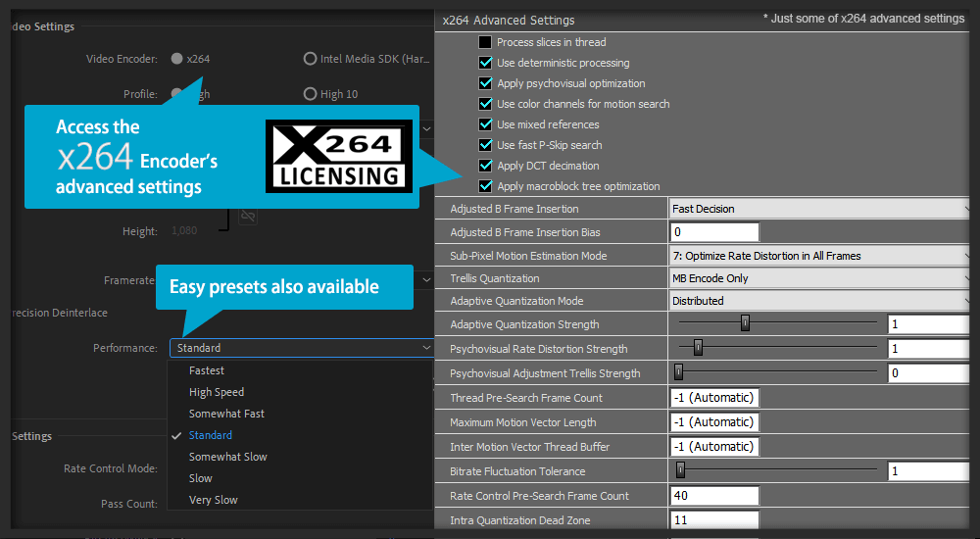Viewport: 980px width, 539px height.
Task: Toggle the aspect ratio link icon near Height
Action: pos(248,216)
